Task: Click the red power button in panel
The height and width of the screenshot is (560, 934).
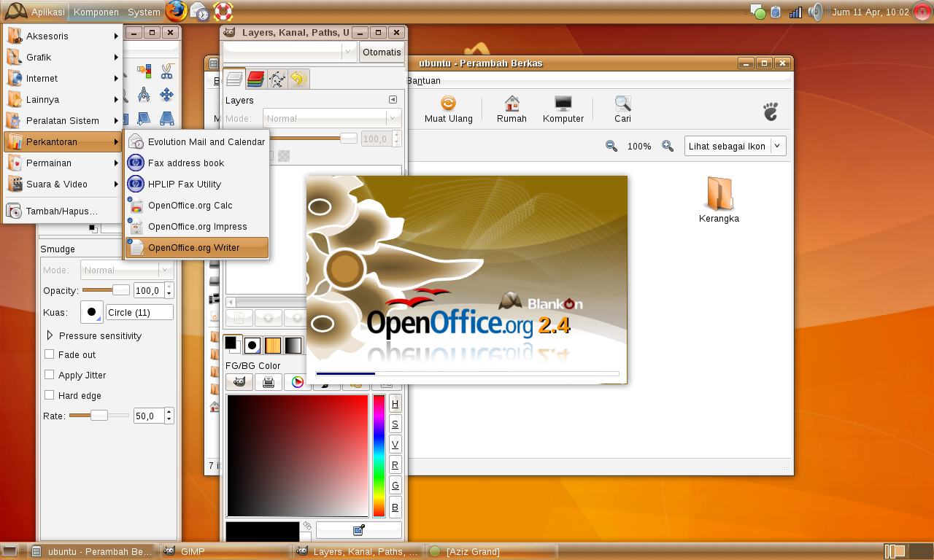Action: point(922,12)
